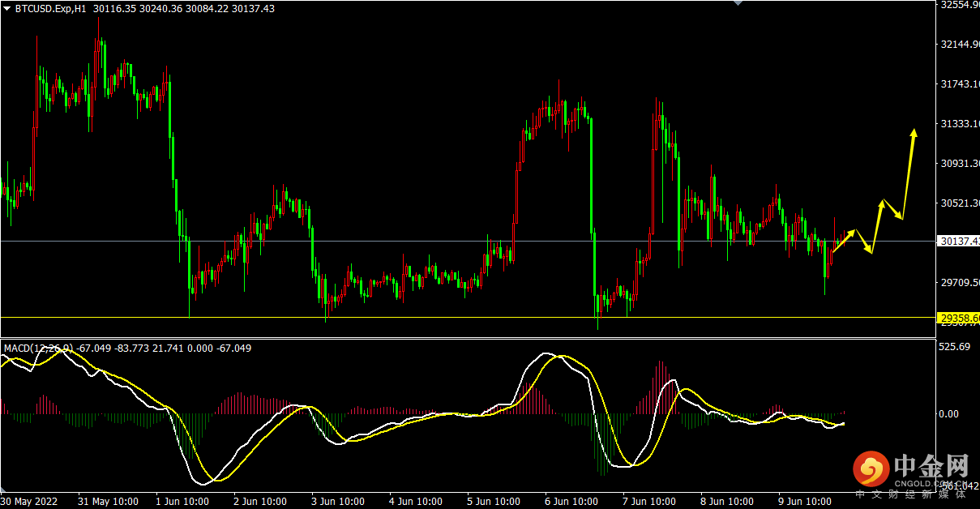The image size is (980, 509).
Task: Click the 32144.90 price scale value
Action: click(x=960, y=45)
